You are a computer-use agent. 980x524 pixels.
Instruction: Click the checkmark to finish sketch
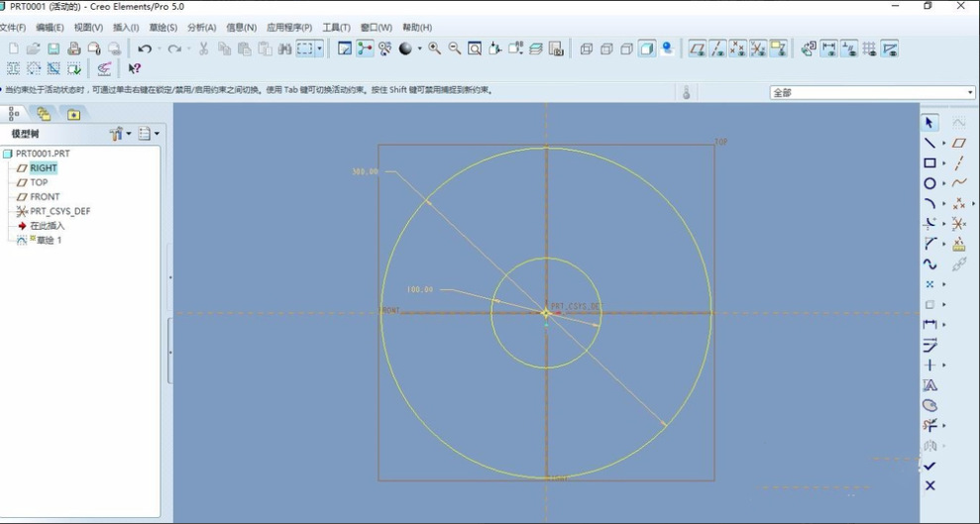point(929,466)
